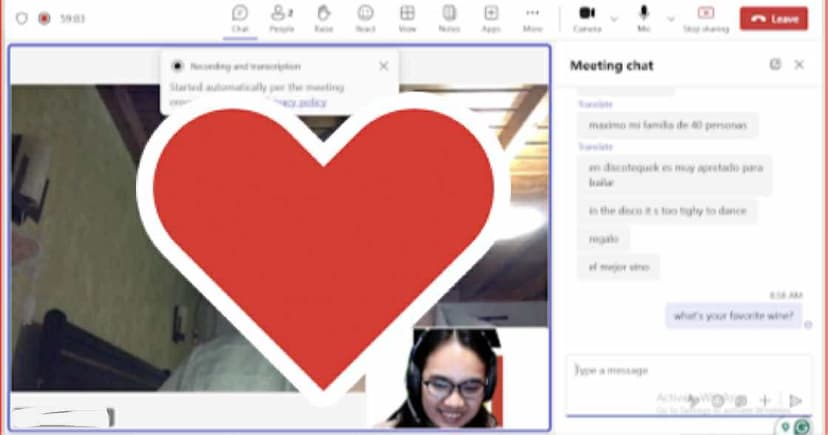
Task: Mute or unmute the Mic
Action: 644,16
